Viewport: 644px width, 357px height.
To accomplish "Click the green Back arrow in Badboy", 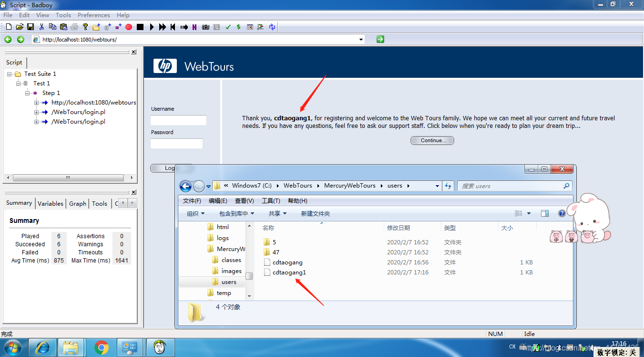I will [8, 40].
